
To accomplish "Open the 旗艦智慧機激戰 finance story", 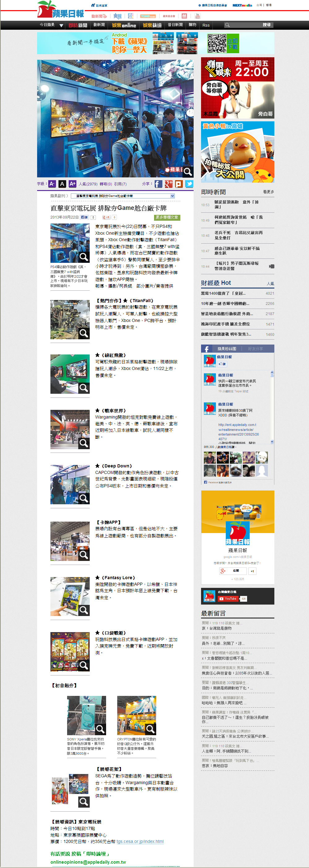I will point(226,334).
